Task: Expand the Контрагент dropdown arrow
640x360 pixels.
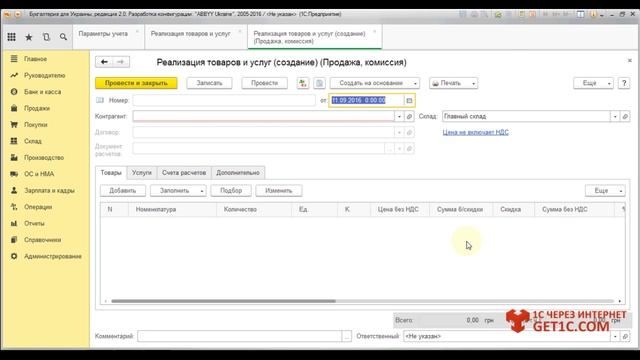Action: pyautogui.click(x=399, y=116)
